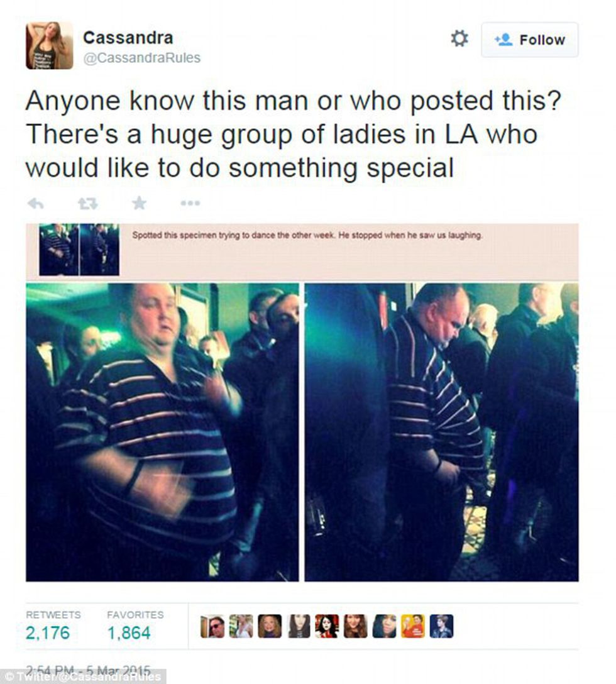Open Cassandra's profile avatar

[49, 45]
